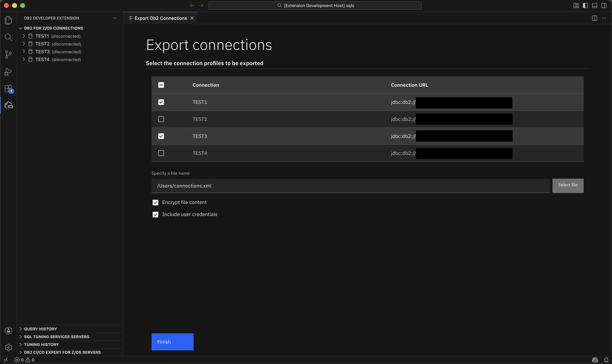Click the TEST4 row jdbc:db2:// URL
The image size is (612, 364).
403,153
